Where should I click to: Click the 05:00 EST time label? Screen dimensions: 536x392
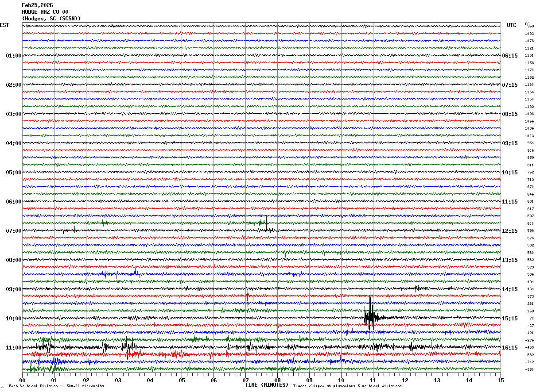14,173
